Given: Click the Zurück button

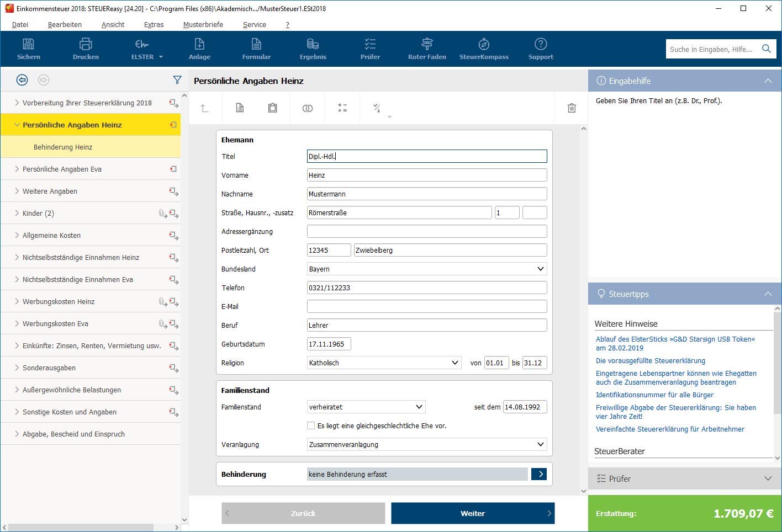Looking at the screenshot, I should (303, 513).
